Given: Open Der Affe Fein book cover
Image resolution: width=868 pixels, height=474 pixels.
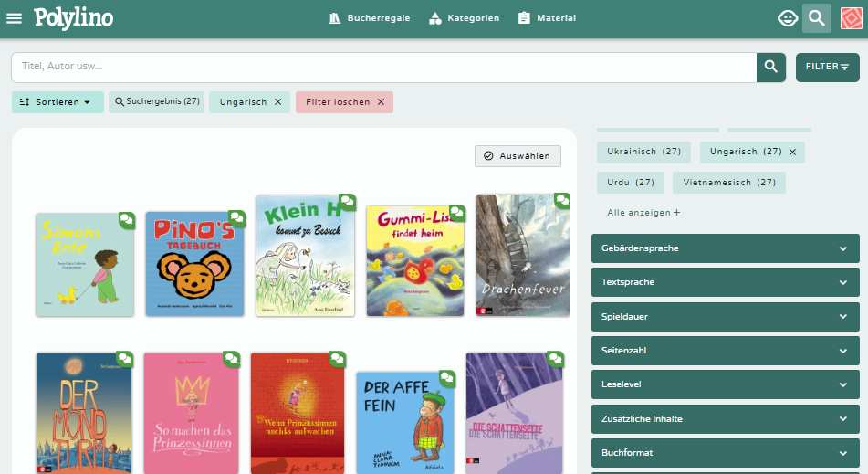Looking at the screenshot, I should (x=405, y=423).
